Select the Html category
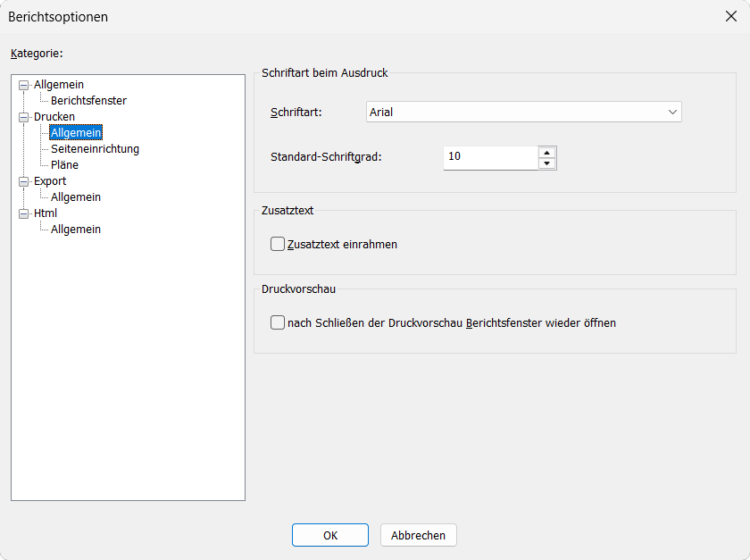The image size is (750, 560). coord(46,213)
